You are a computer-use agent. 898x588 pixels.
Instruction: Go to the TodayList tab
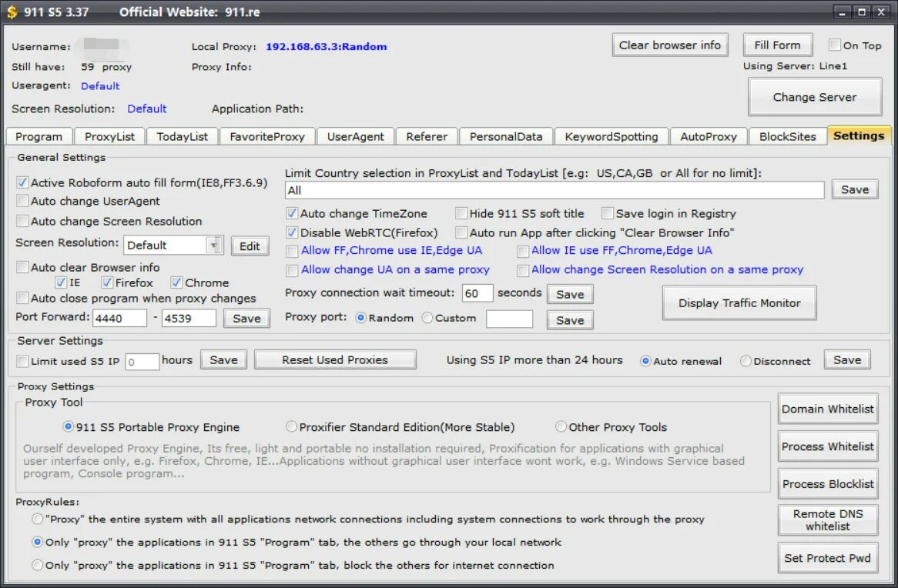182,136
